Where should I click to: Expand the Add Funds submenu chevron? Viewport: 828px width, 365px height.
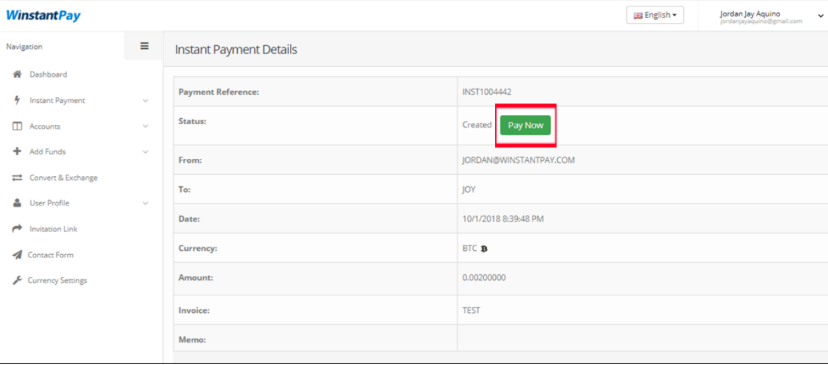(145, 152)
